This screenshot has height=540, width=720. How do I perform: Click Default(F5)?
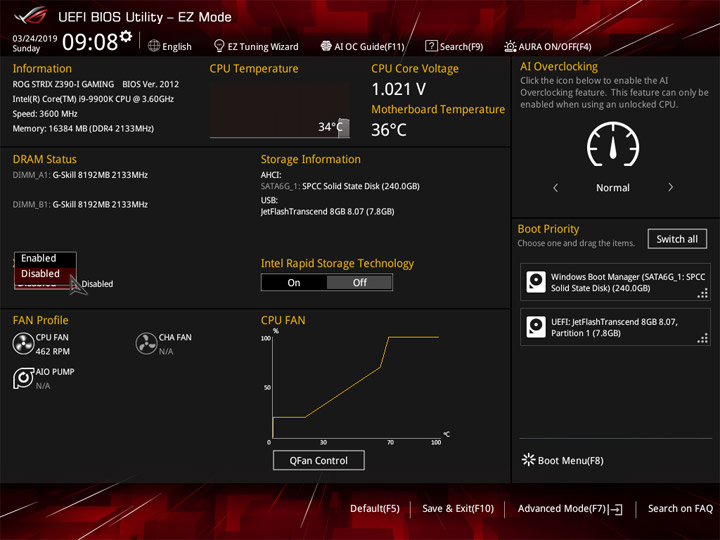375,509
